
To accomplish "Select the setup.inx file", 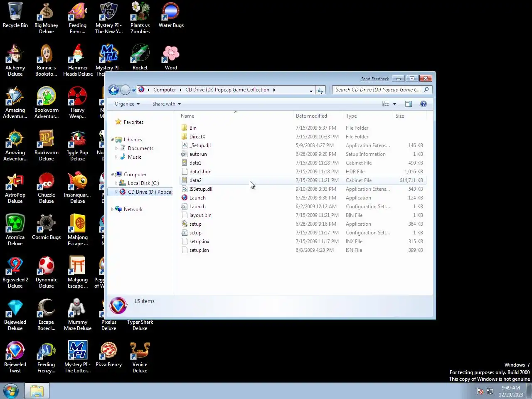I will point(303,241).
